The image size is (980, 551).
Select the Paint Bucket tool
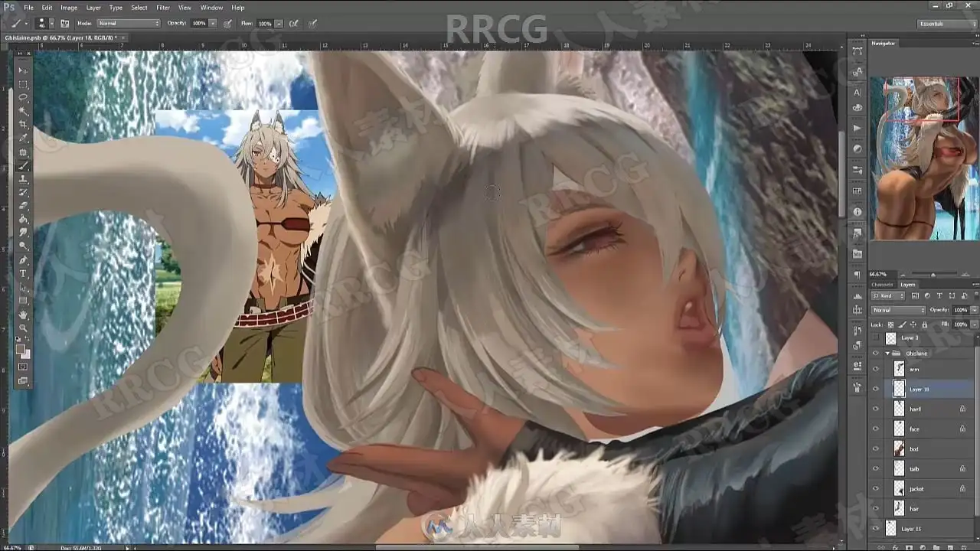click(23, 220)
